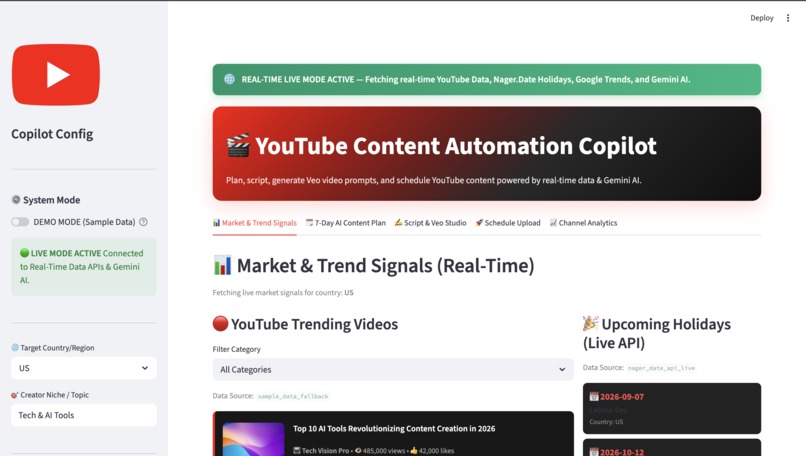Click the globe icon beside Target Country/Region
806x456 pixels.
[x=15, y=348]
